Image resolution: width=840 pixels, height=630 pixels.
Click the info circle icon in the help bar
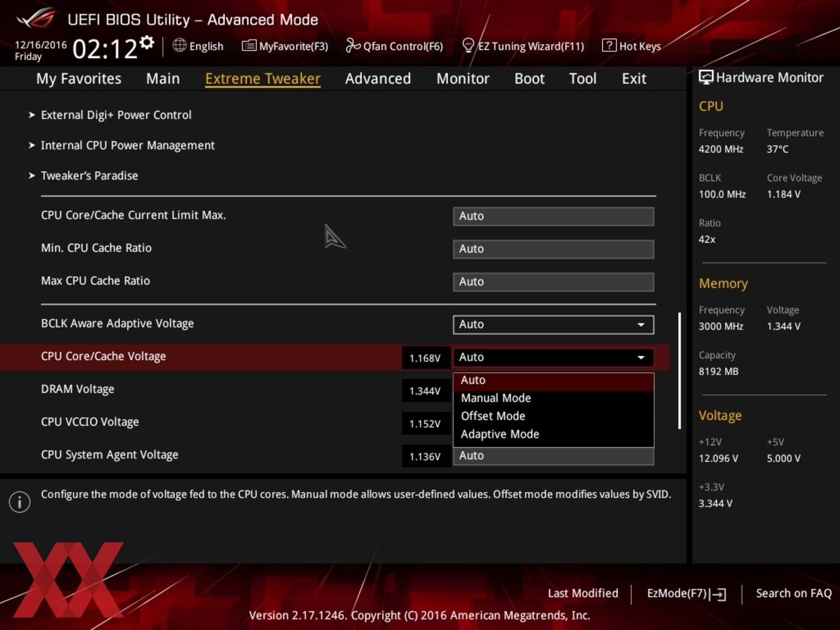(x=20, y=502)
